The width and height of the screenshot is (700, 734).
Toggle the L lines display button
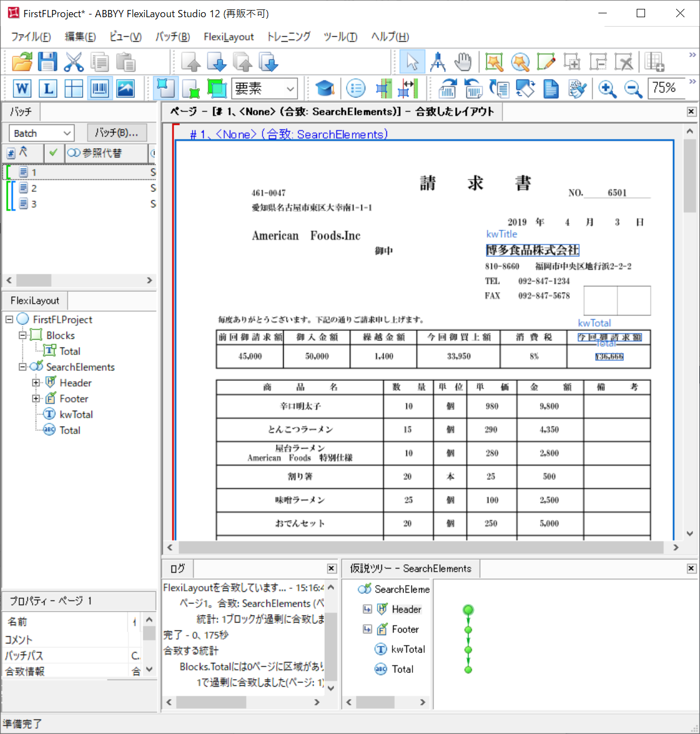48,88
